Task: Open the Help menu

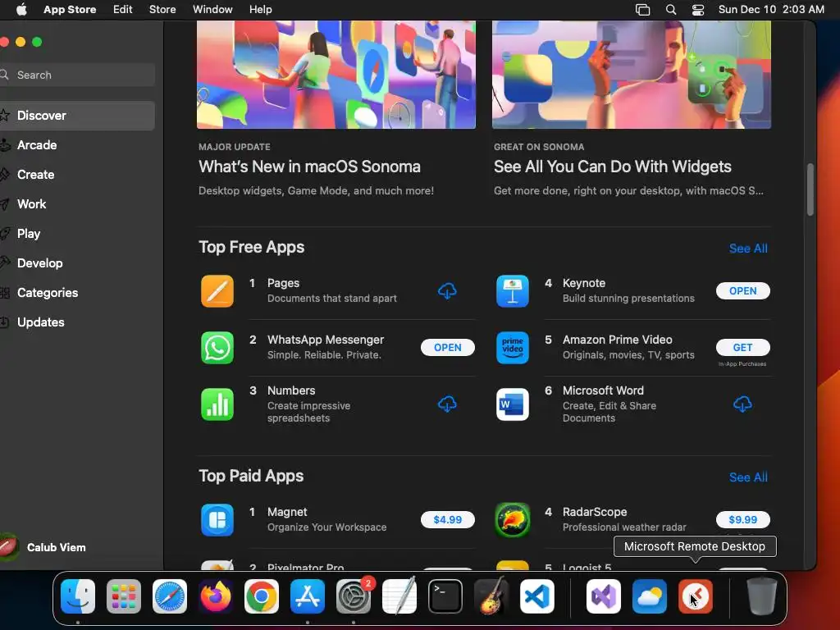Action: [x=260, y=10]
